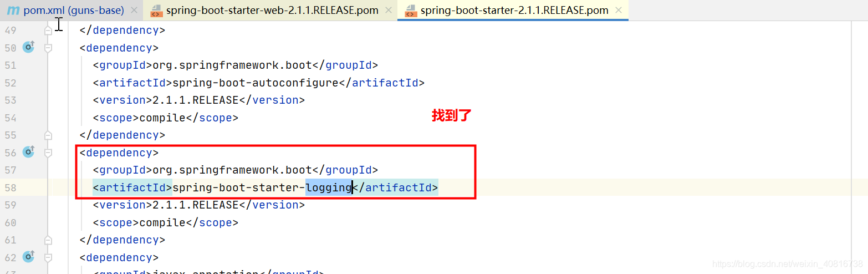Screen dimensions: 868x274
Task: Click the selected word logging on line 58
Action: pos(329,187)
